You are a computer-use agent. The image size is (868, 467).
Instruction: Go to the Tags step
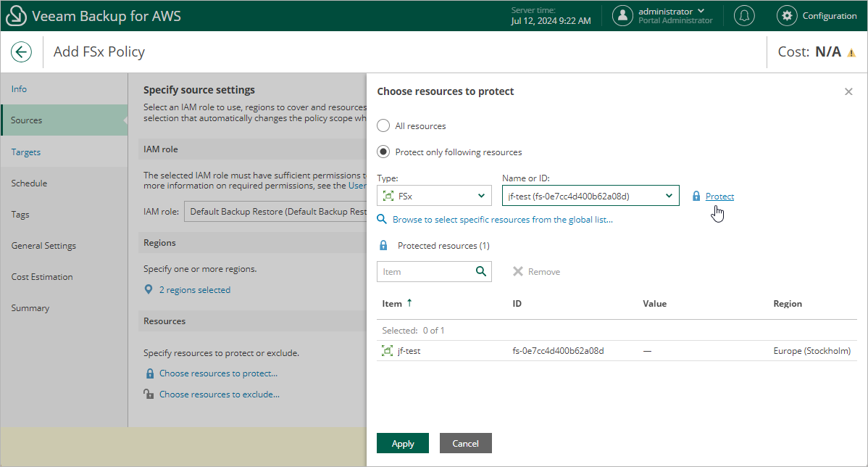20,215
